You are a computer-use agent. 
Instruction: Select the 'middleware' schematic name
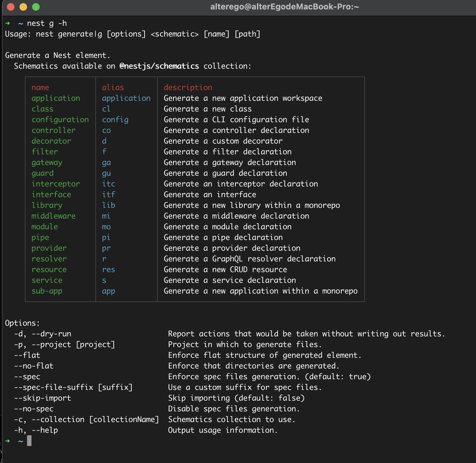54,216
